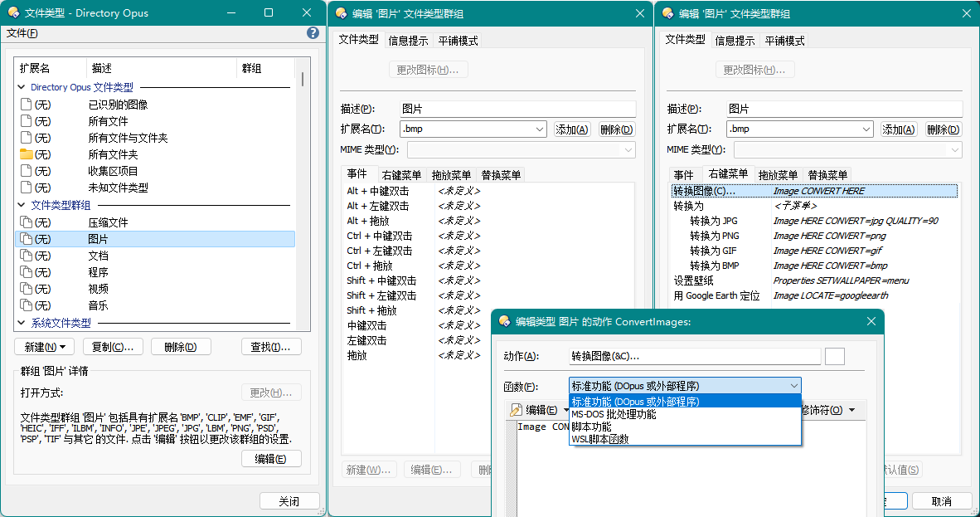This screenshot has height=517, width=980.
Task: Click the file icon beside 音乐 group
Action: (26, 305)
